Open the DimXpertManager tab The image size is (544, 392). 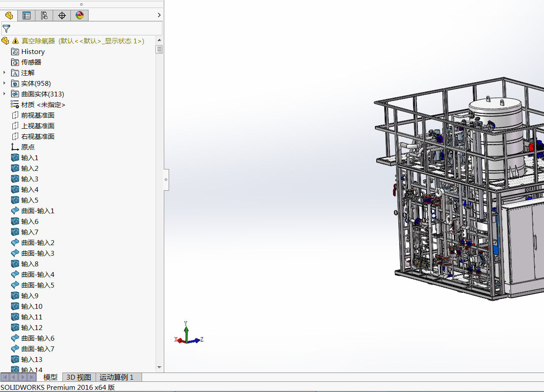coord(62,15)
